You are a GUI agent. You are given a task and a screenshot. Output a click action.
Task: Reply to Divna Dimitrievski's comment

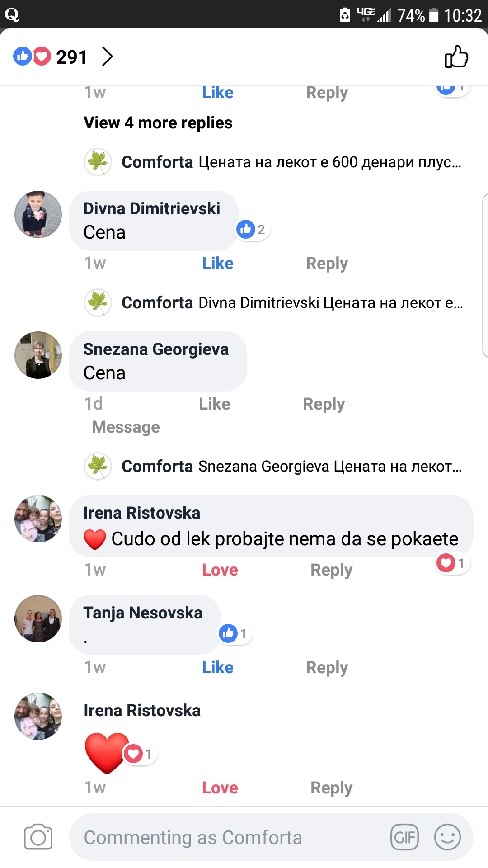327,264
